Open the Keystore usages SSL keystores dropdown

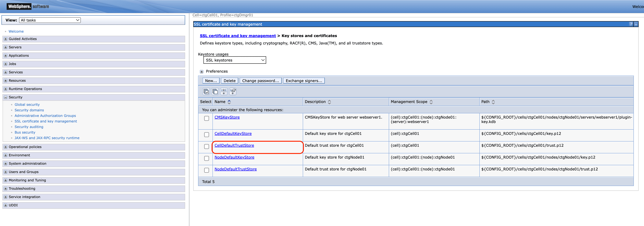[235, 60]
